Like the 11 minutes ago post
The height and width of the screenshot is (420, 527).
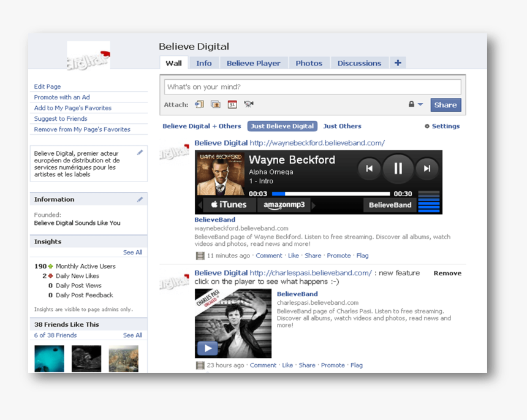[294, 256]
